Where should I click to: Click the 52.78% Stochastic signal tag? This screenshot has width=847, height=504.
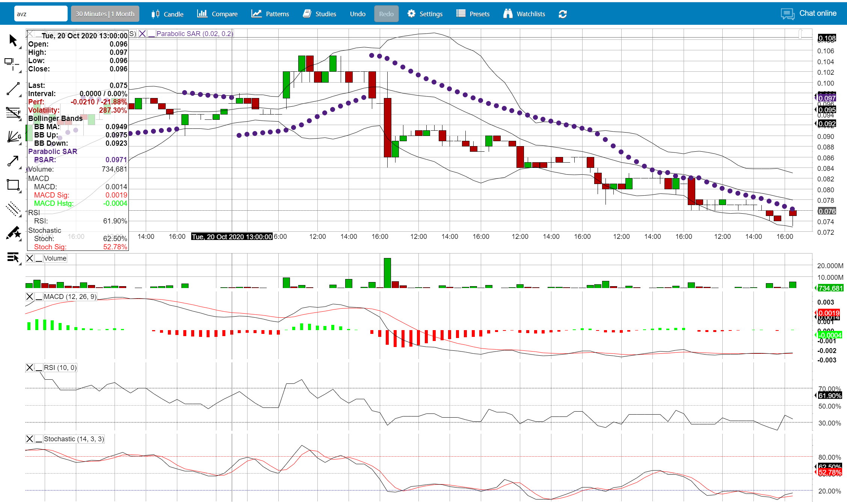tap(830, 472)
